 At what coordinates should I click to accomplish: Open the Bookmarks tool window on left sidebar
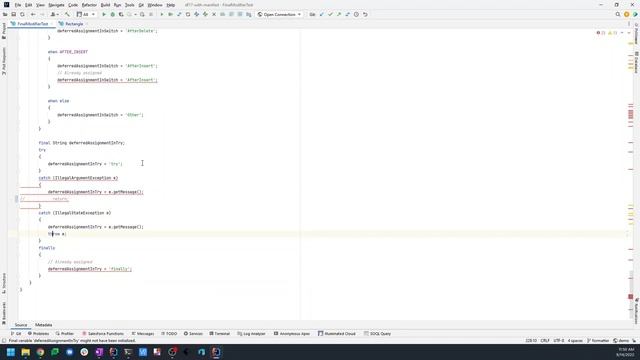click(x=4, y=312)
